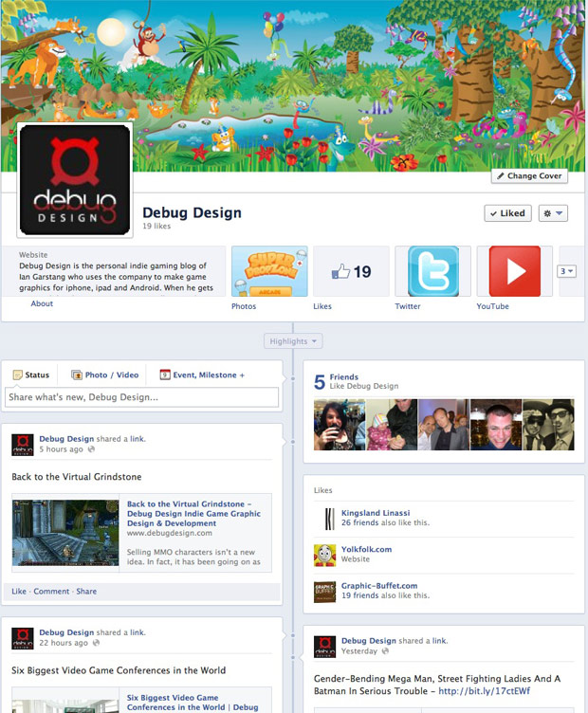The height and width of the screenshot is (713, 588).
Task: Click the Debug Design profile logo picture
Action: coord(75,179)
